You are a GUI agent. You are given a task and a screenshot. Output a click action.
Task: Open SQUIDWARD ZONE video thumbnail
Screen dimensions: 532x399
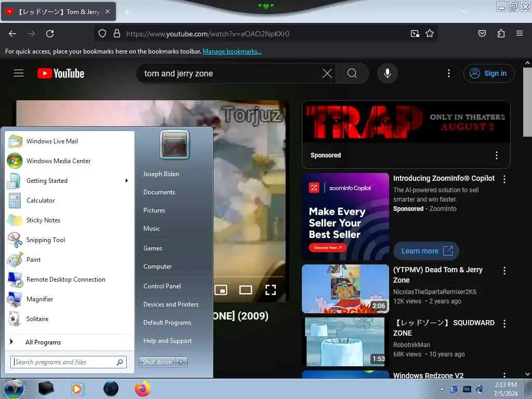[345, 342]
